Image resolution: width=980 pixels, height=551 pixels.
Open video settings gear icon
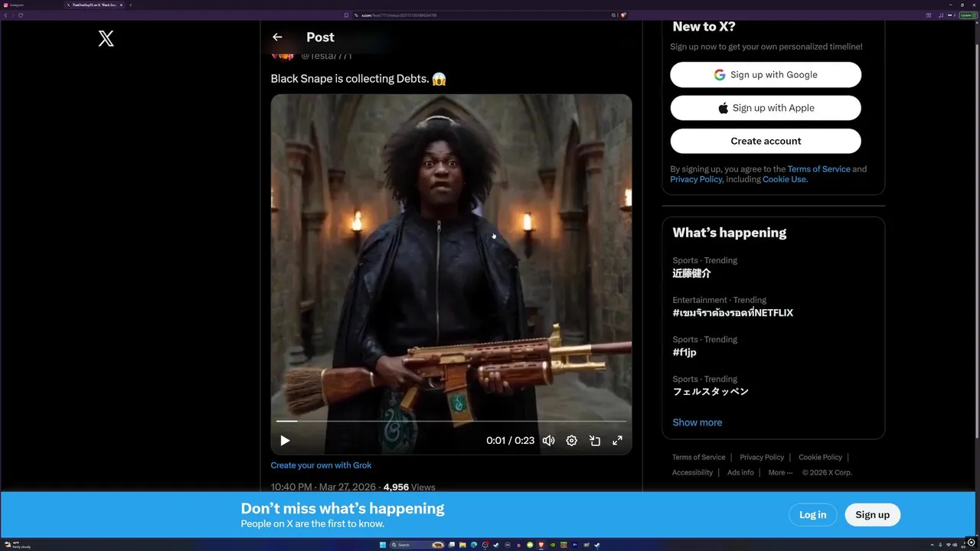pos(571,440)
